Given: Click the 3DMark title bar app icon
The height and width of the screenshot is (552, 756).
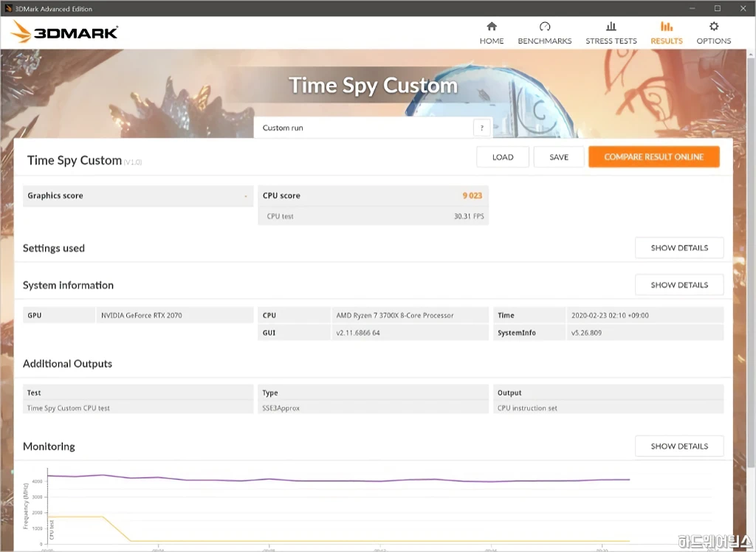Looking at the screenshot, I should [8, 8].
